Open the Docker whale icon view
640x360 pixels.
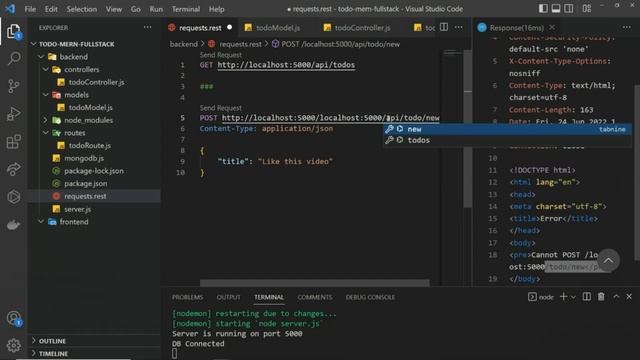point(14,224)
